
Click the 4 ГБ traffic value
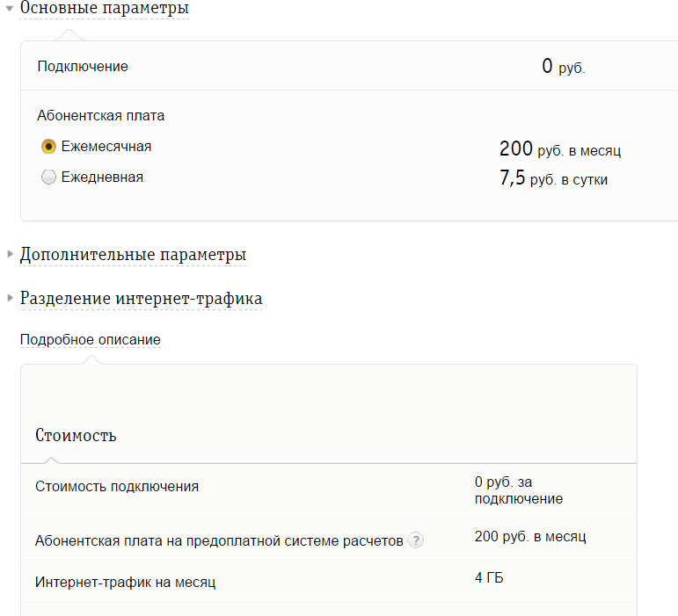[489, 577]
